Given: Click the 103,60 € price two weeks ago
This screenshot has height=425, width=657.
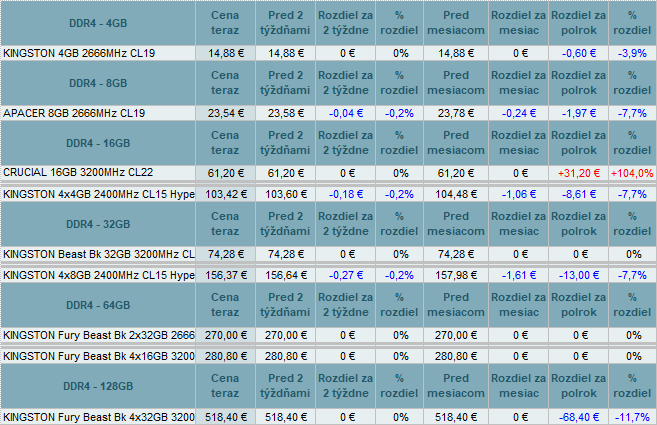Looking at the screenshot, I should click(x=285, y=194).
